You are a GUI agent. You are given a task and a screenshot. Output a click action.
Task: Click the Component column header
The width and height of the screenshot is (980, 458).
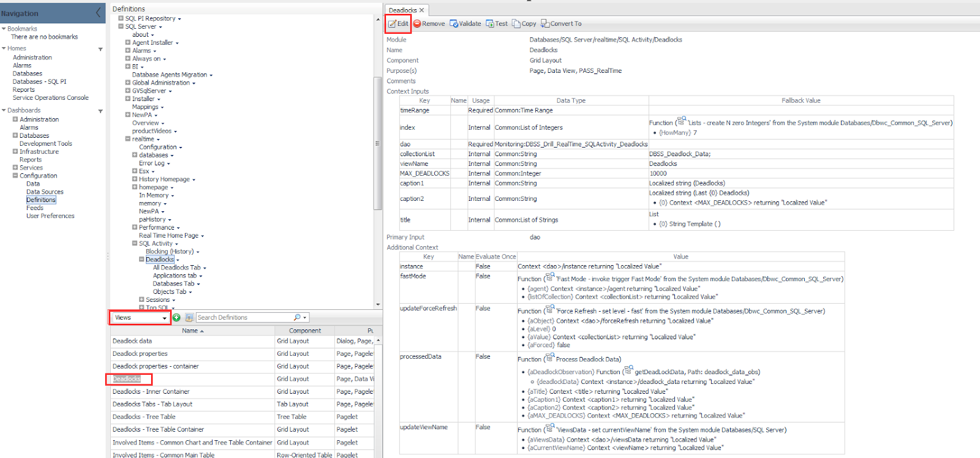[x=304, y=331]
